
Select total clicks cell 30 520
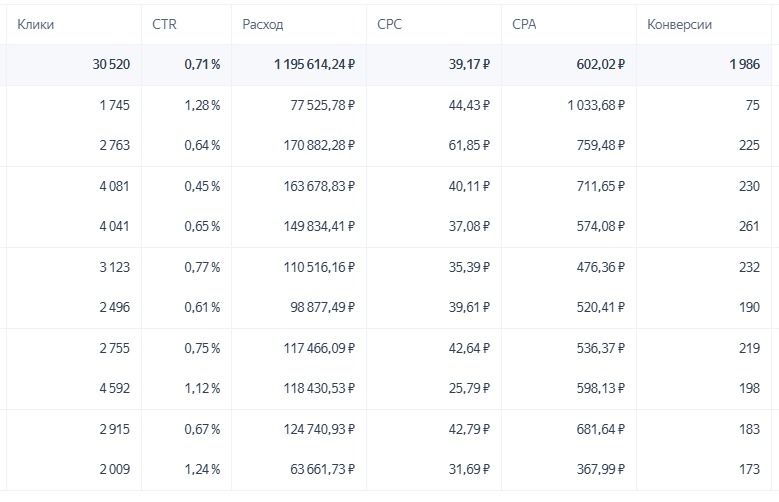click(109, 64)
